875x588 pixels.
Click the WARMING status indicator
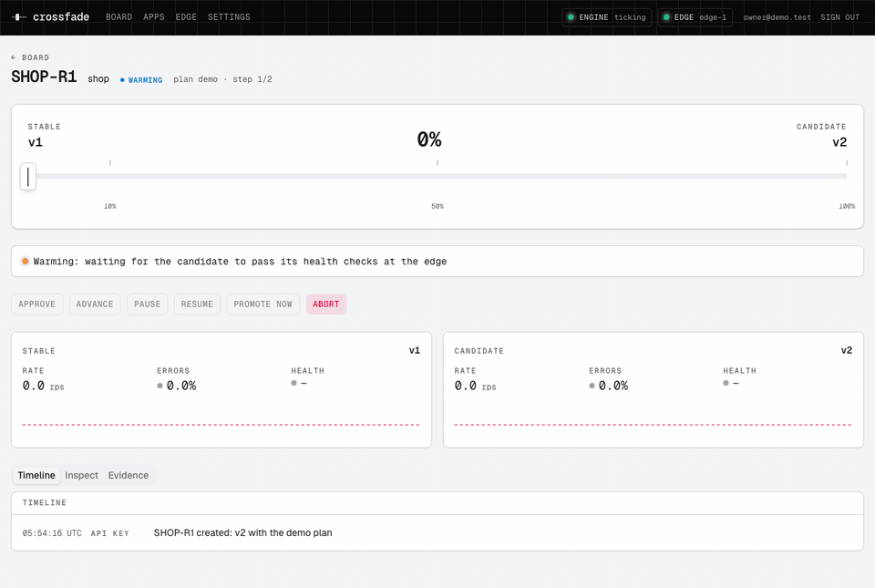pyautogui.click(x=141, y=80)
